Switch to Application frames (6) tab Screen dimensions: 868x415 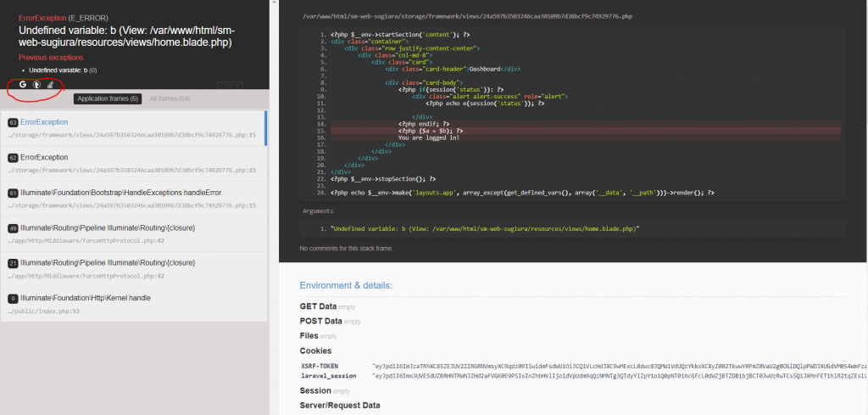(108, 99)
